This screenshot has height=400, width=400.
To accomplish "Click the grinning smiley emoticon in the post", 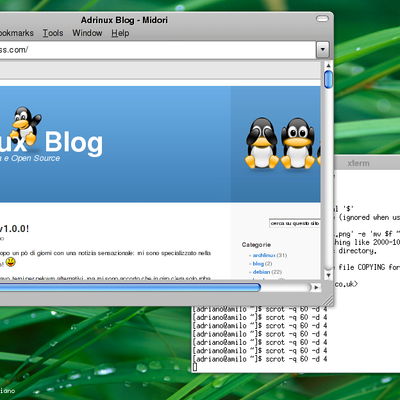I will 11,262.
